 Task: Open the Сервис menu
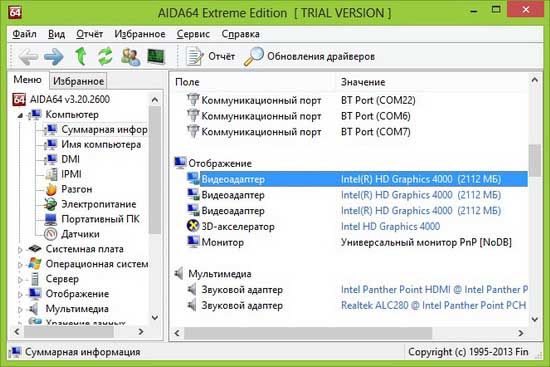coord(193,34)
